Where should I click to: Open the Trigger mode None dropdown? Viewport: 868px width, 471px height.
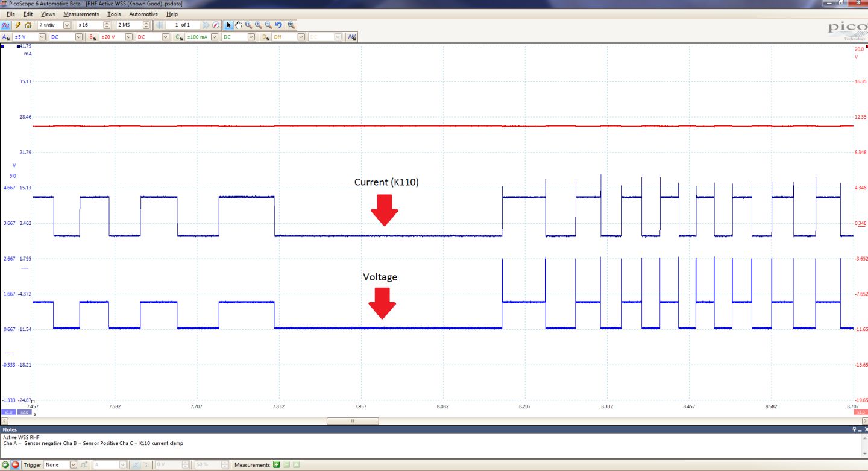coord(74,465)
